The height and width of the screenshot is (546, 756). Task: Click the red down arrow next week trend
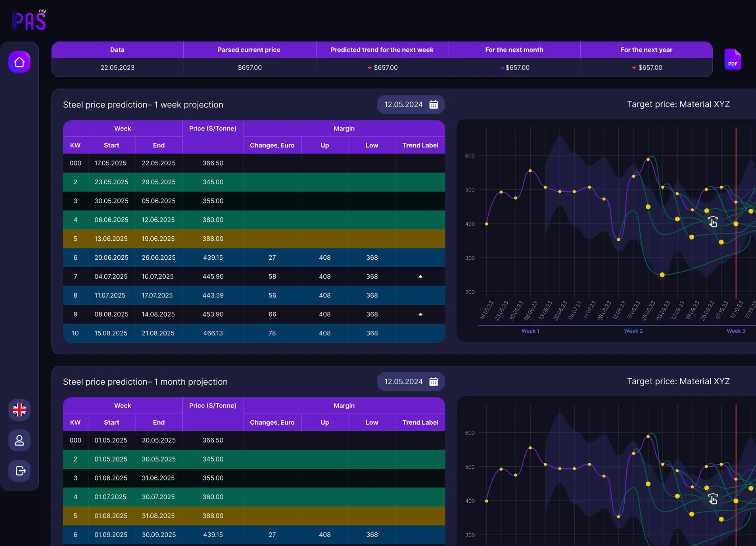point(369,68)
